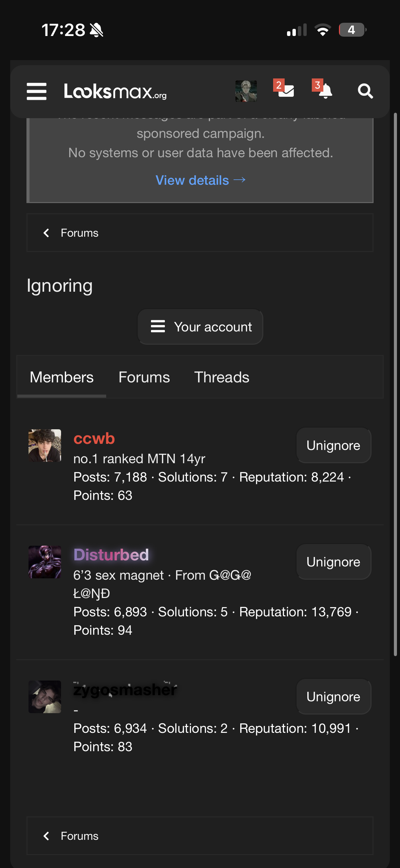This screenshot has height=868, width=400.
Task: Tap zygosmasher's avatar thumbnail
Action: coord(45,697)
